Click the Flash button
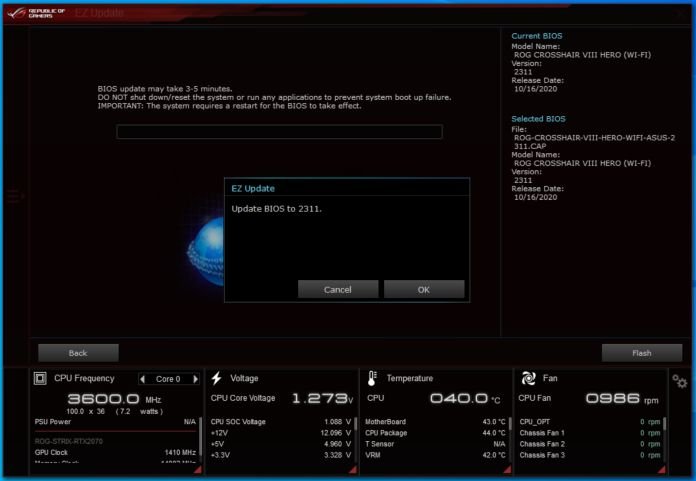The image size is (696, 481). pyautogui.click(x=642, y=353)
